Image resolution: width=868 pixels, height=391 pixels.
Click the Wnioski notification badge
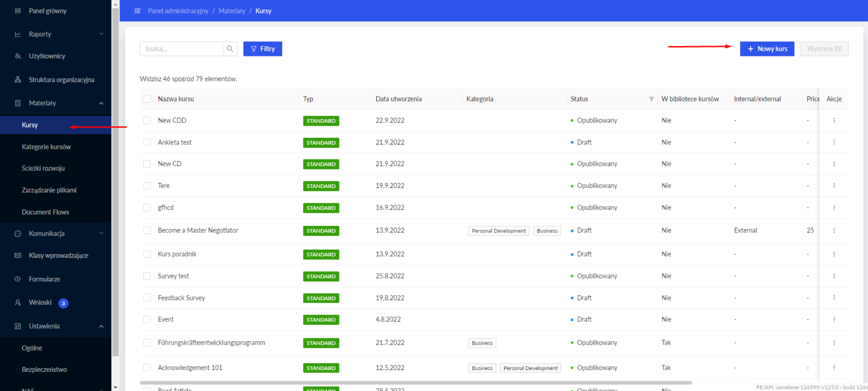tap(63, 303)
